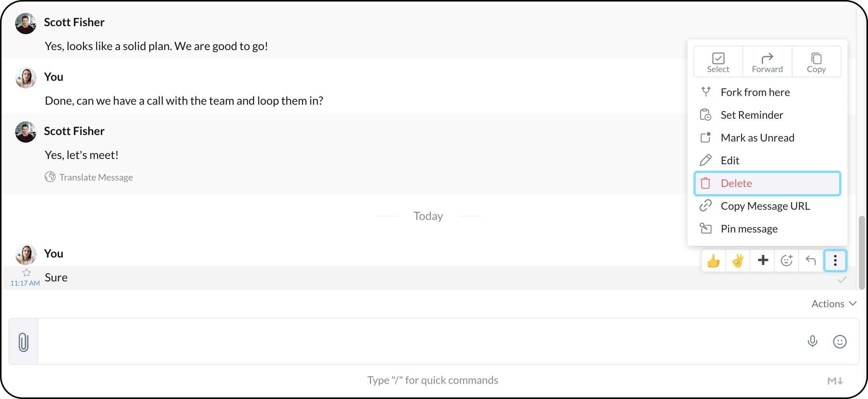Viewport: 868px width, 399px height.
Task: Open the add emoji reaction picker
Action: click(786, 261)
